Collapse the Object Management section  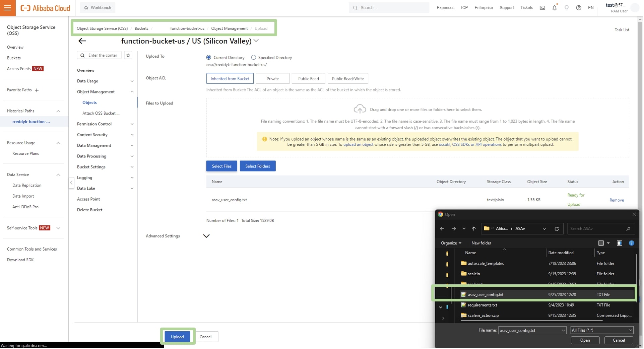132,91
